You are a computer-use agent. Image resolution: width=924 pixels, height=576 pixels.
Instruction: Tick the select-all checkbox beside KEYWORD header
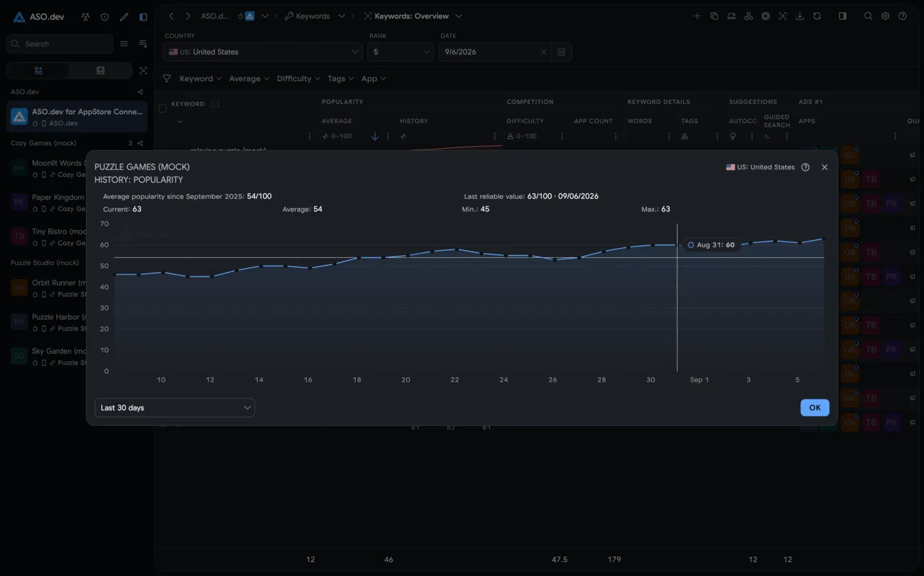[x=162, y=108]
